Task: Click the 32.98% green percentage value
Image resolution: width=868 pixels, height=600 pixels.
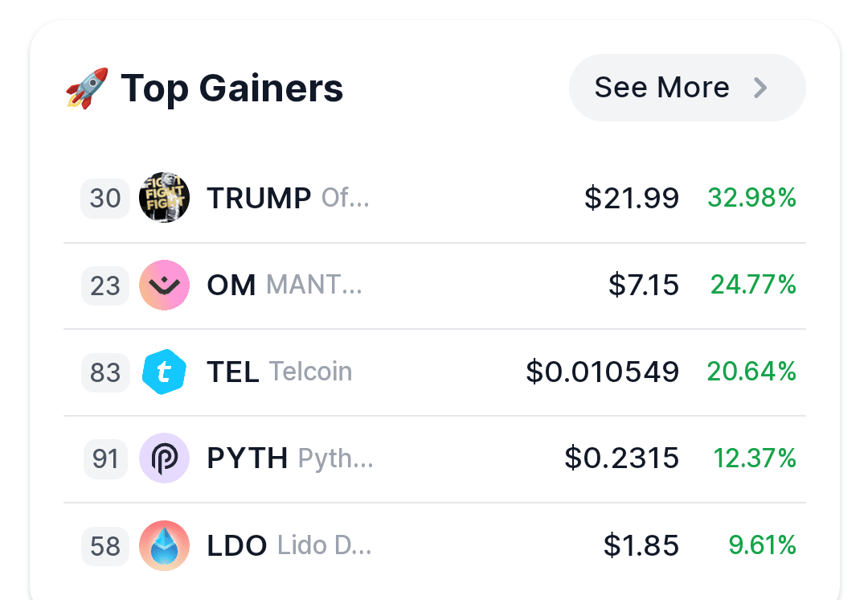Action: click(x=751, y=198)
